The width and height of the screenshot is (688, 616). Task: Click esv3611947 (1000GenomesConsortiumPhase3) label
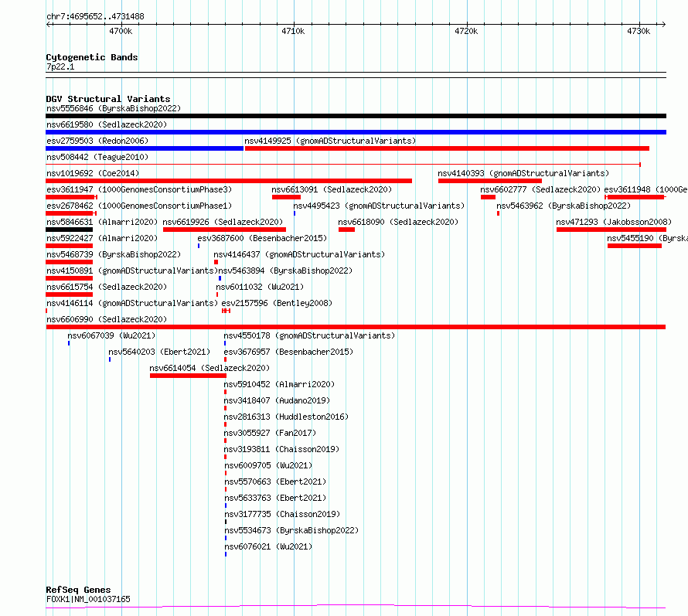[x=139, y=189]
